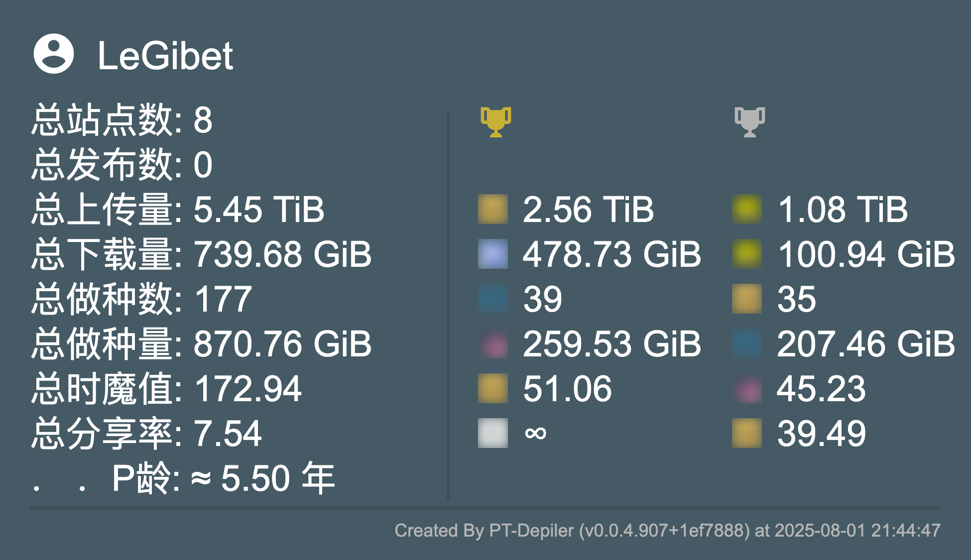This screenshot has width=971, height=560.
Task: Click the gold trophy icon
Action: click(x=495, y=122)
